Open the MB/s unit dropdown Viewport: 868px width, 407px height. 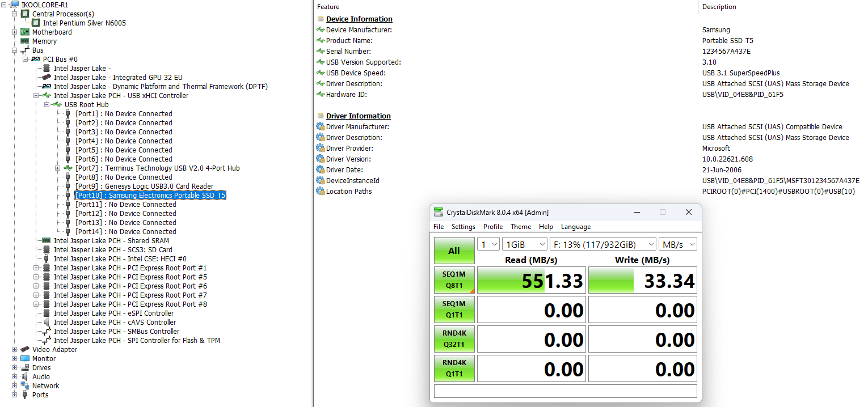click(x=677, y=244)
